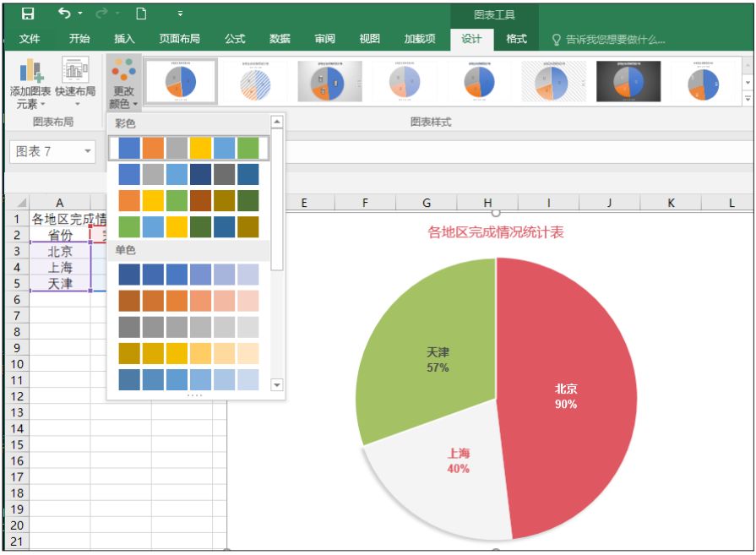Click the lightbulb 告诉我您想要做什么 search box
The image size is (756, 555).
608,40
